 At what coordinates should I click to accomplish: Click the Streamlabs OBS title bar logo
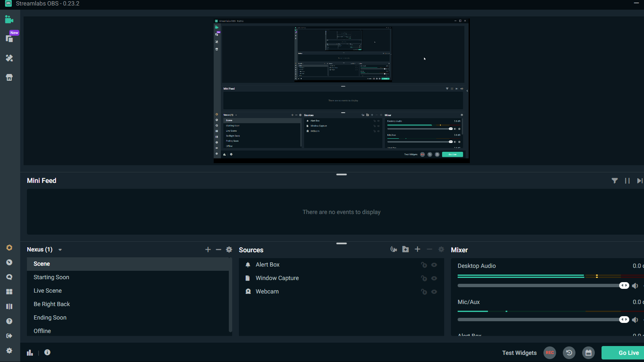click(x=8, y=3)
